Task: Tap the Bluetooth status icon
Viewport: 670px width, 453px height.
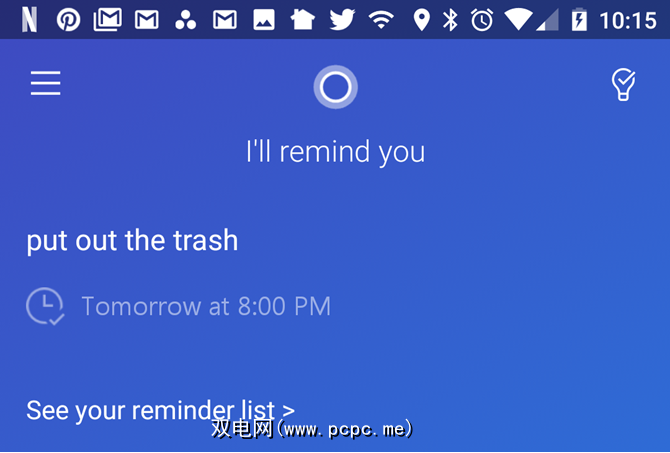Action: [450, 20]
